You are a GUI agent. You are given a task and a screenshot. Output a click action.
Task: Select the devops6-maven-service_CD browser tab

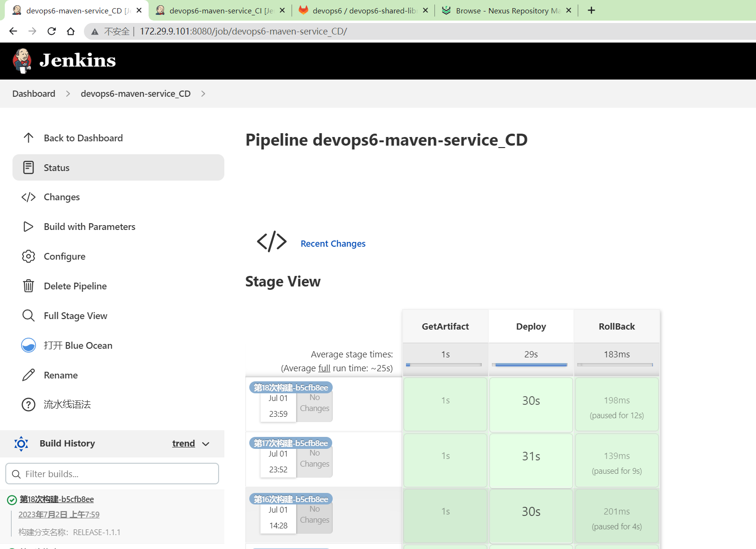tap(77, 11)
